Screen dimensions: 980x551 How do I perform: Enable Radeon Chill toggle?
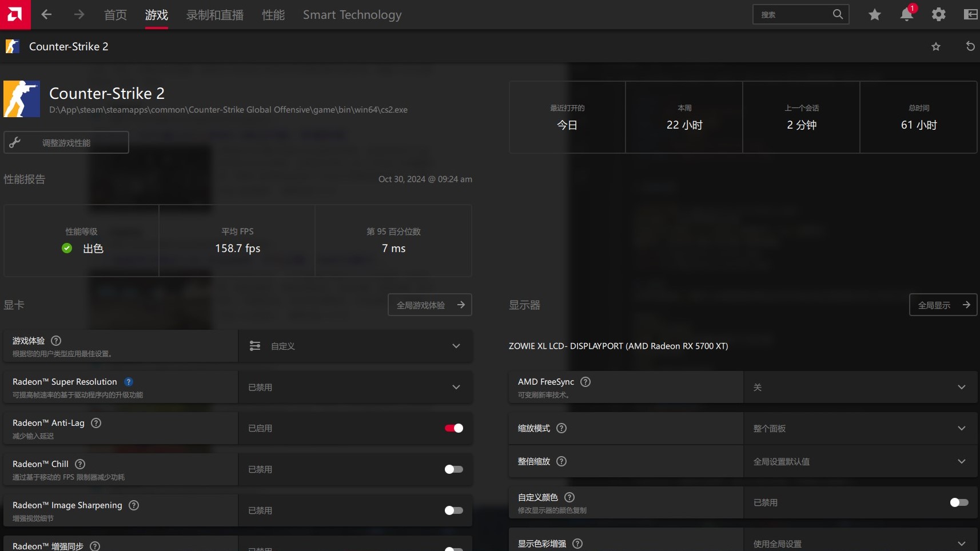[x=454, y=469]
